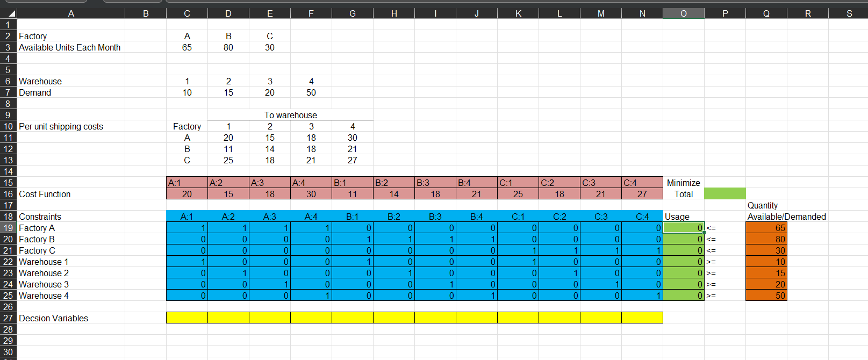
Task: Select the pink 'C:4' header cell in row 15
Action: pos(642,183)
